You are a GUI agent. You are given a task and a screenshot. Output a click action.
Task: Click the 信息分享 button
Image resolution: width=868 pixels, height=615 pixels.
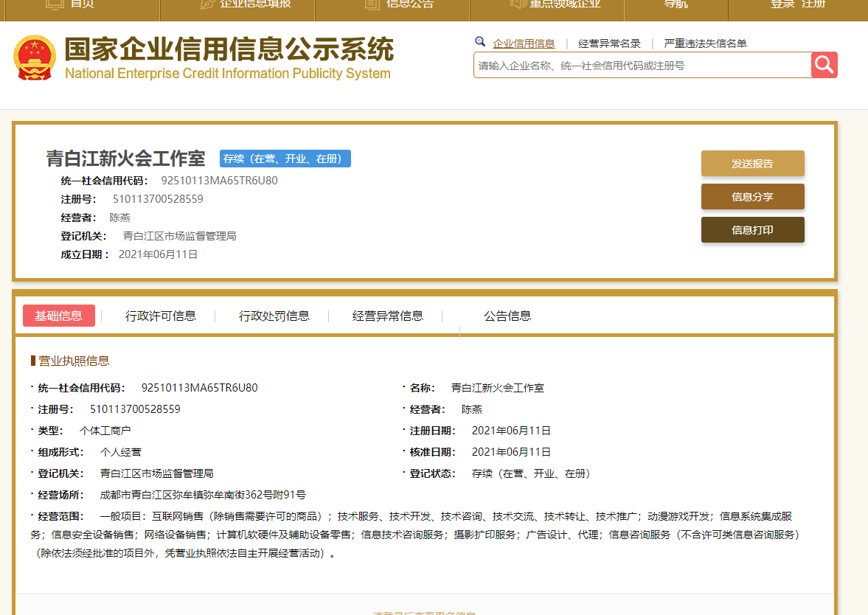(752, 196)
